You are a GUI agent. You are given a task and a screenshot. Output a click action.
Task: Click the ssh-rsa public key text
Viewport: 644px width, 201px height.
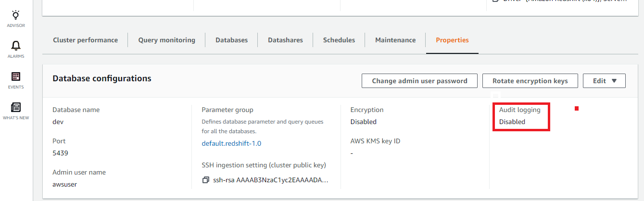271,180
